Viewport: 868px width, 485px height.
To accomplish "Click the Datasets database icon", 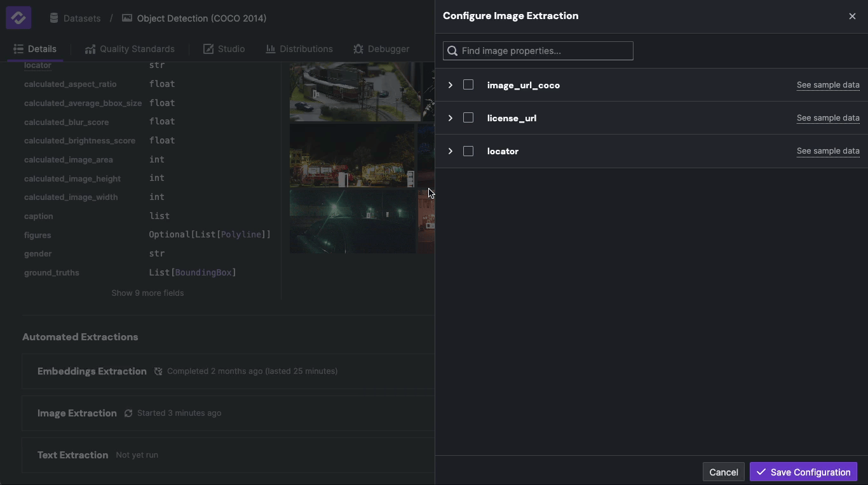I will tap(55, 18).
